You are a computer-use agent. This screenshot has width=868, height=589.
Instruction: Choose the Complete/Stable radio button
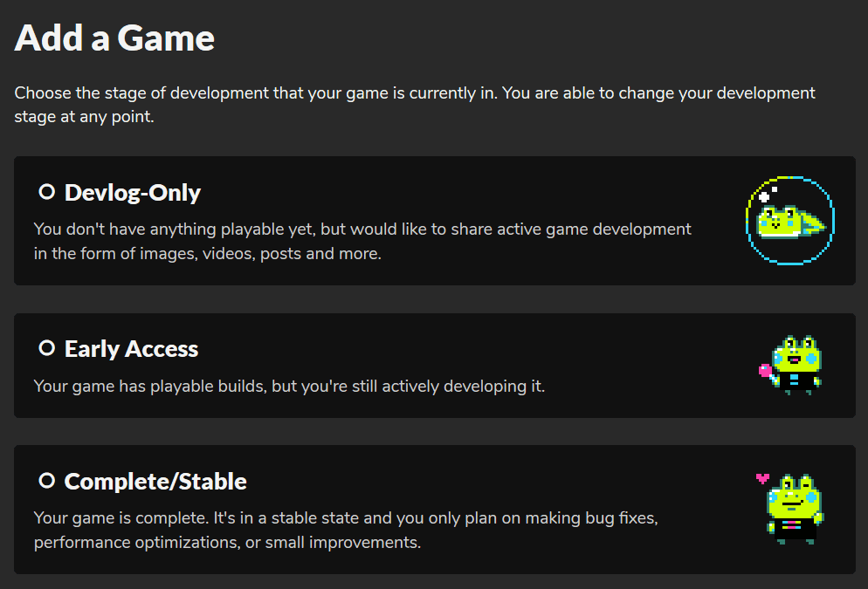(46, 480)
